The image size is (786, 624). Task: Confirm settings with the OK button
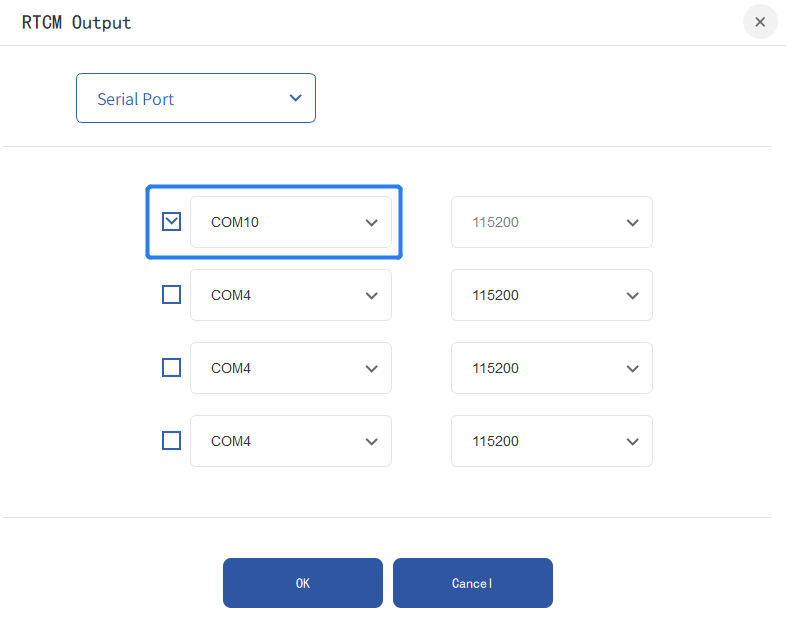pos(303,583)
